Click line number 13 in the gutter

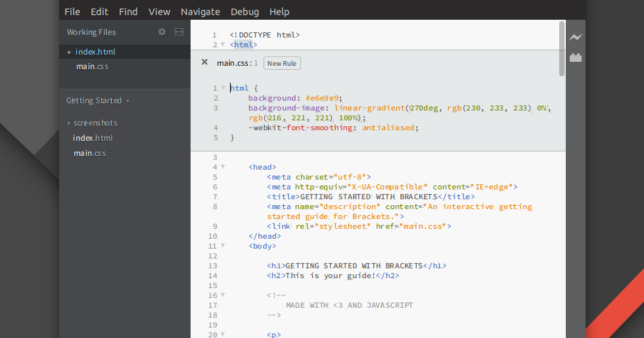click(x=213, y=266)
